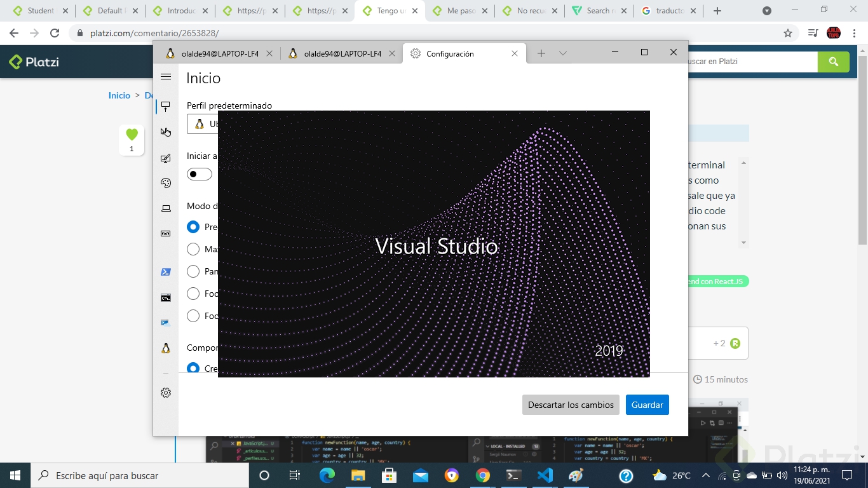Open the notification center icon
The width and height of the screenshot is (868, 488).
846,475
